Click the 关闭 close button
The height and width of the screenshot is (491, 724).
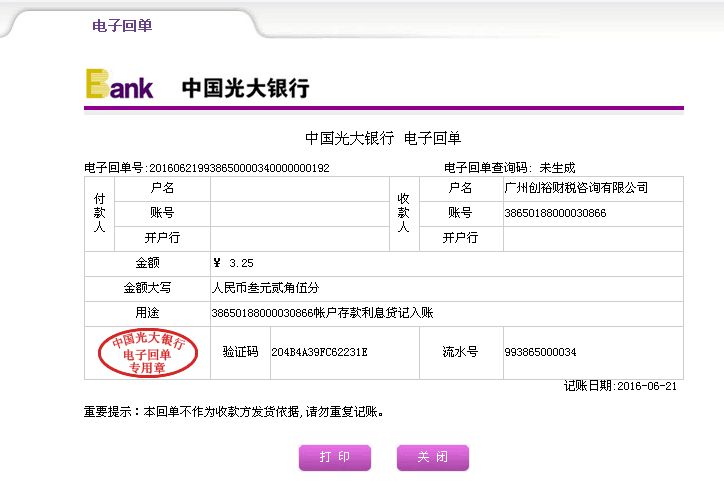tap(433, 457)
